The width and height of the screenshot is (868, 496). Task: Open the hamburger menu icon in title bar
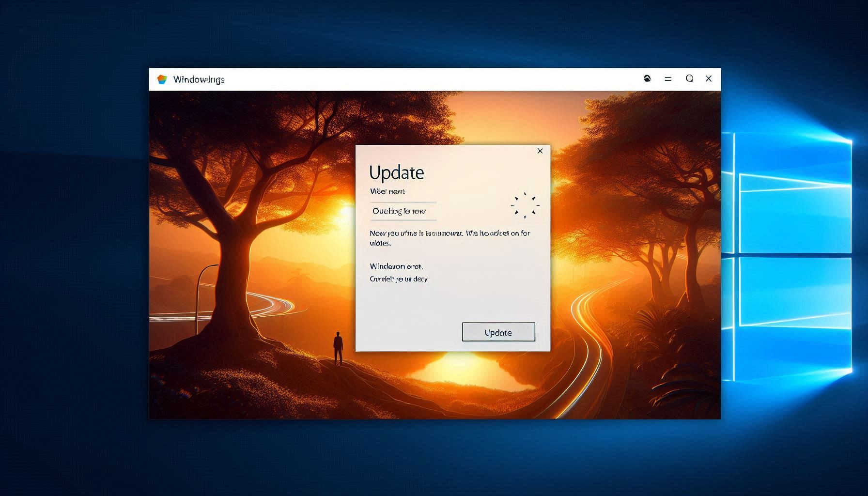coord(668,78)
